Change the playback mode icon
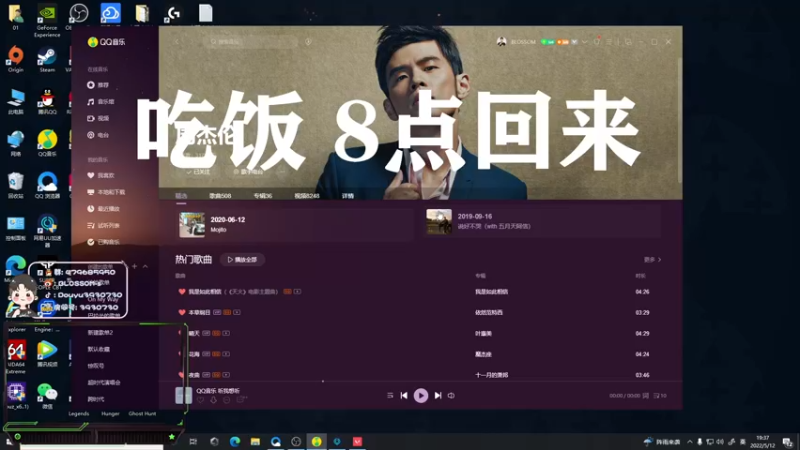 click(x=390, y=395)
